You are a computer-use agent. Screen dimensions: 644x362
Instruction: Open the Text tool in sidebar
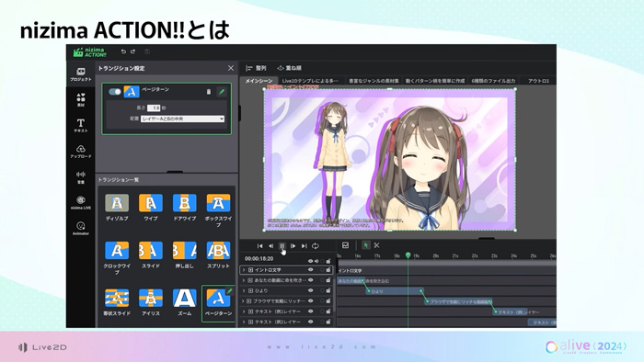pos(81,125)
